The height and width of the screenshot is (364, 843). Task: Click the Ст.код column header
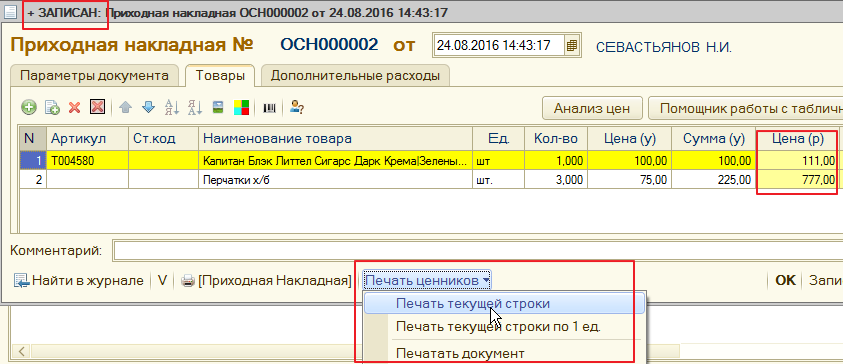163,139
